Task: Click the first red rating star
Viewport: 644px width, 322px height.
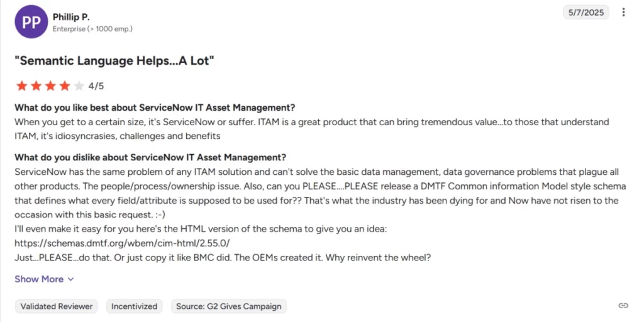Action: 21,86
